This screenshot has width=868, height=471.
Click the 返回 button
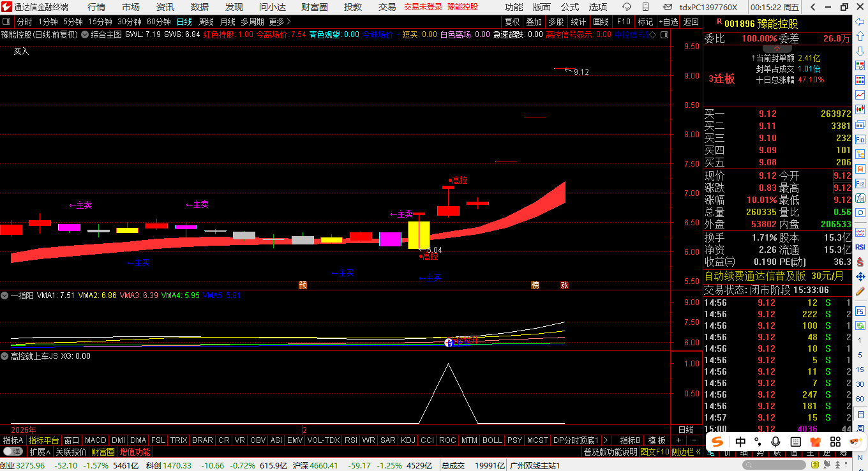click(691, 22)
